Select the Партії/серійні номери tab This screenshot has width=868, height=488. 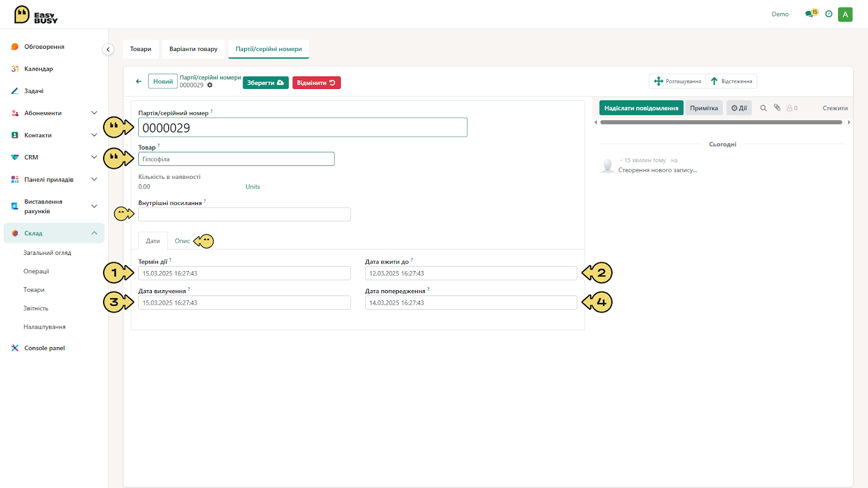[269, 49]
